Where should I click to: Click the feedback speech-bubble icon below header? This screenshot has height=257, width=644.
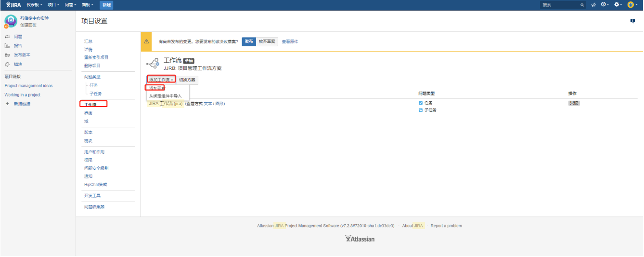632,21
